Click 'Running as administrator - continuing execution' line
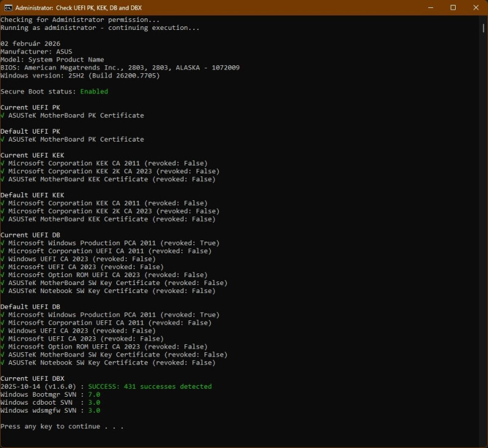 100,27
